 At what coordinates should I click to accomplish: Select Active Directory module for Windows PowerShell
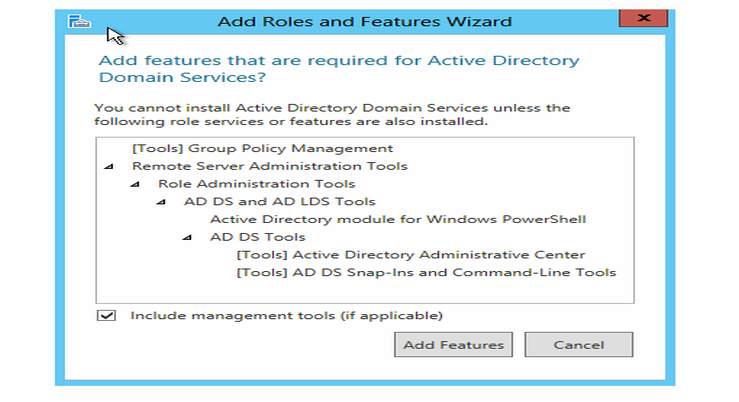click(x=397, y=219)
